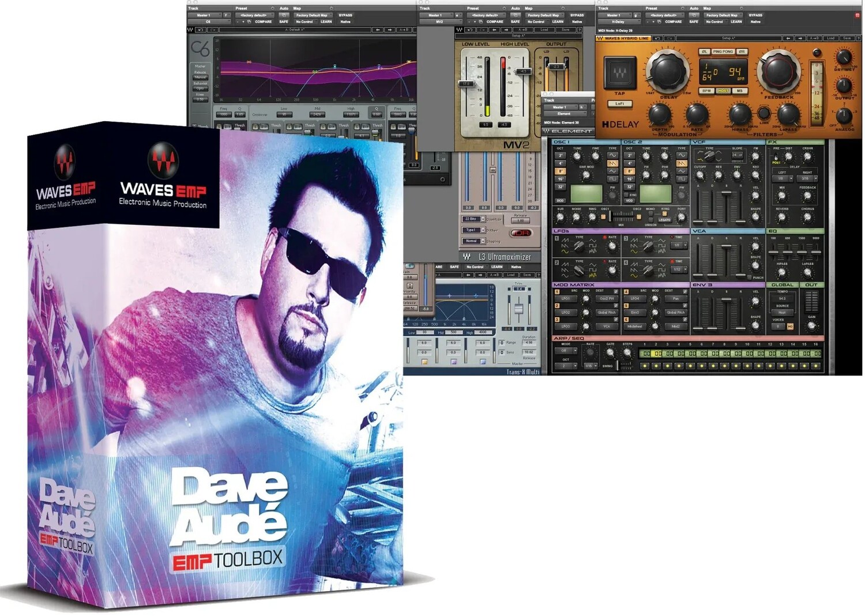Select the 32' octave button in Element OSC 2
Viewport: 865px width, 616px height.
coord(629,187)
